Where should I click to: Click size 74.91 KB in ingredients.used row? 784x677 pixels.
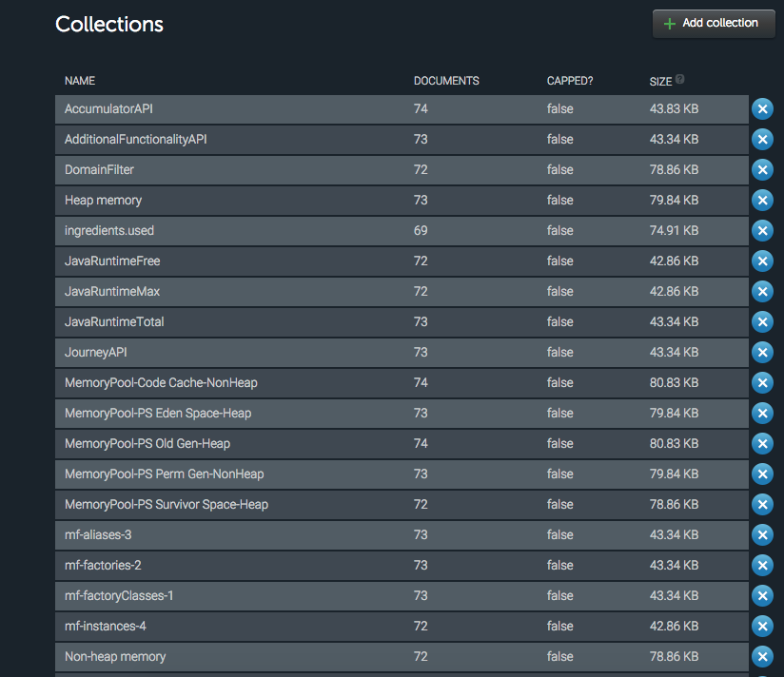pyautogui.click(x=674, y=231)
